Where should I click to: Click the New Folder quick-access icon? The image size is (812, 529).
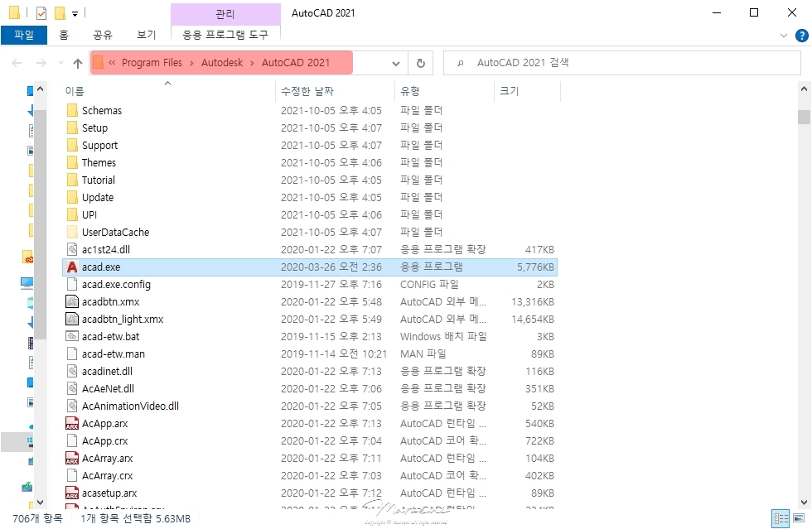point(60,13)
